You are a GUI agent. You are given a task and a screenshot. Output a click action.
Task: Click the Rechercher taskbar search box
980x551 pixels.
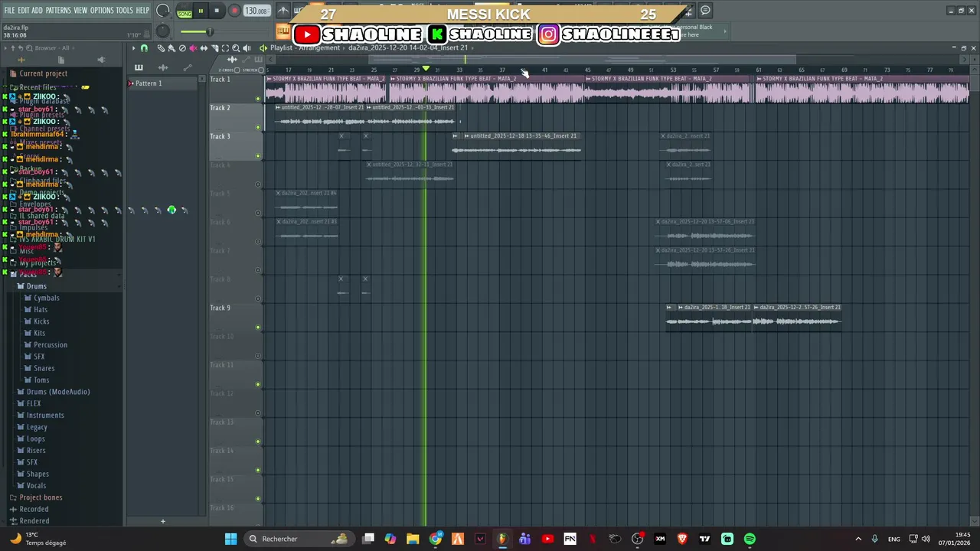[299, 539]
